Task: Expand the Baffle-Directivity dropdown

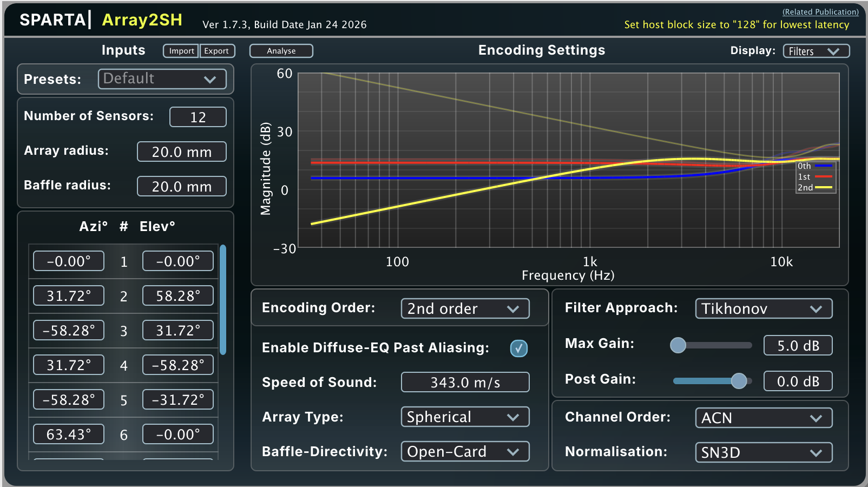Action: (465, 451)
